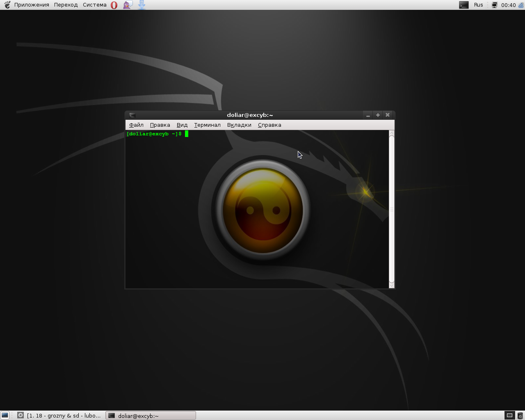This screenshot has height=420, width=525.
Task: Open the terminal launcher in the top panel
Action: pyautogui.click(x=463, y=5)
